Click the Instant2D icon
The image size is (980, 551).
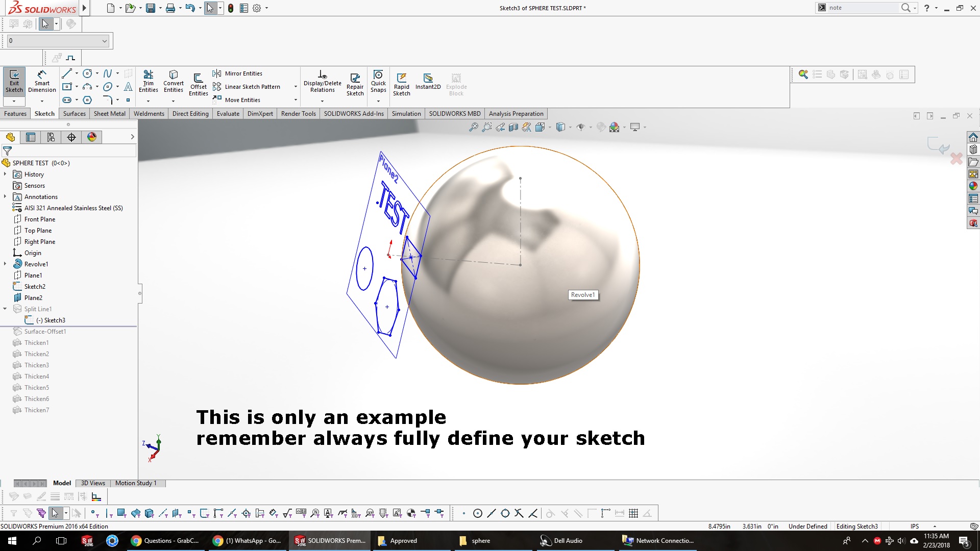pyautogui.click(x=428, y=81)
